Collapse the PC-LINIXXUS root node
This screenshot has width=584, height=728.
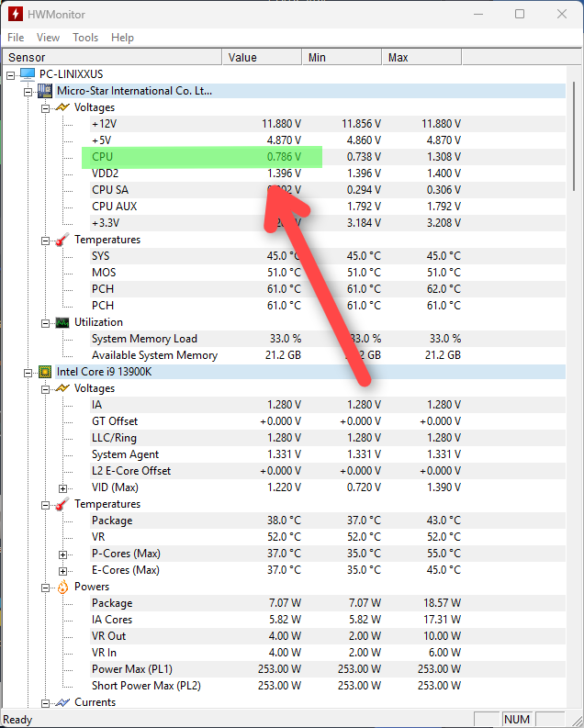pos(11,74)
